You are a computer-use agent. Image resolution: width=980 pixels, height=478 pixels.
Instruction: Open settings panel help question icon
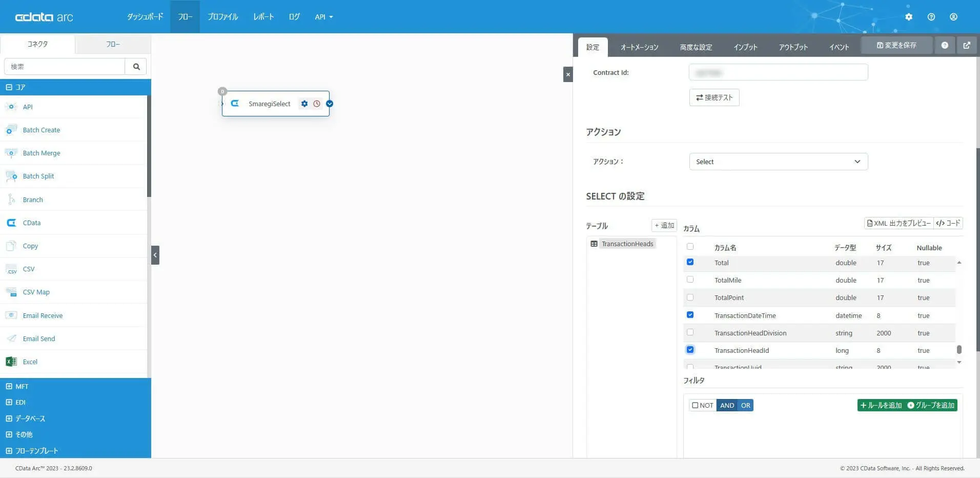tap(945, 45)
